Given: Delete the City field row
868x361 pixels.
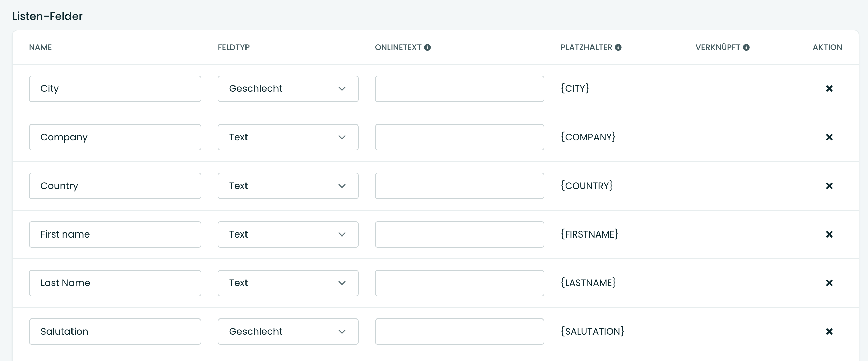Looking at the screenshot, I should 829,89.
